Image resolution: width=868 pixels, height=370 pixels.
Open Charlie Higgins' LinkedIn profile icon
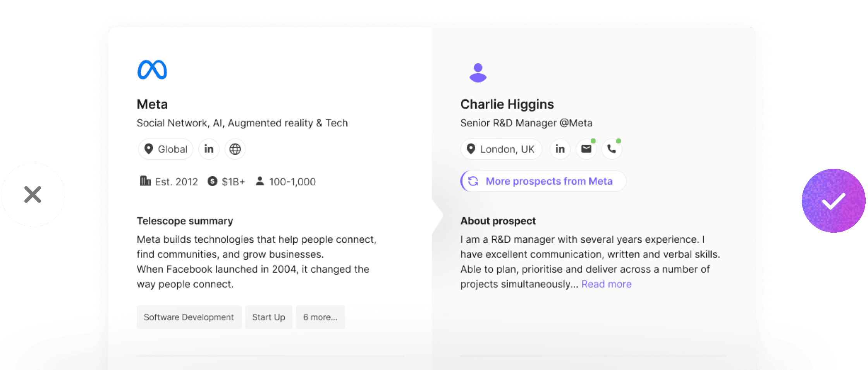click(x=560, y=149)
